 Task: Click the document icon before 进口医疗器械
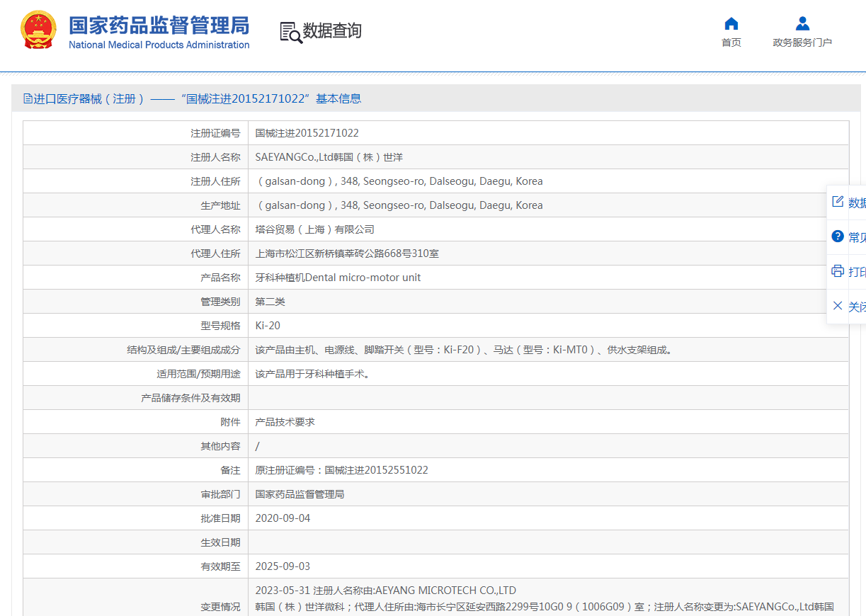(28, 98)
